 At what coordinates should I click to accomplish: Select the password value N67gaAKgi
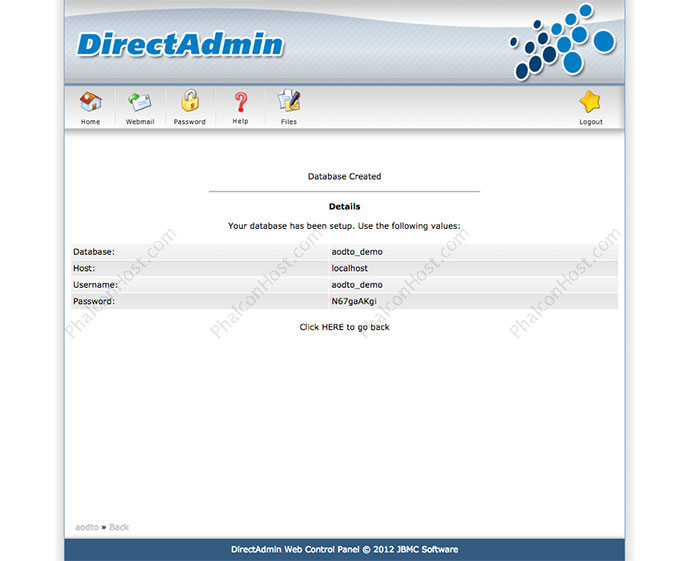point(354,301)
